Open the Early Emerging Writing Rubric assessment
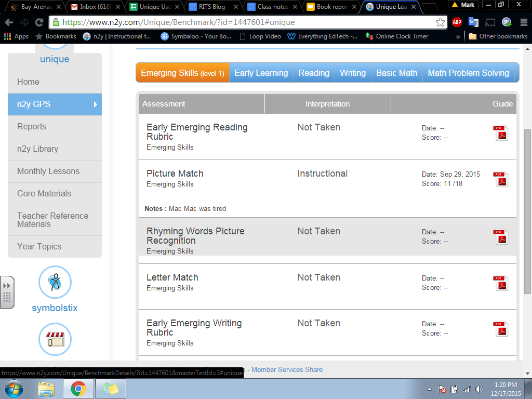Screen dimensions: 532x399 coord(194,327)
